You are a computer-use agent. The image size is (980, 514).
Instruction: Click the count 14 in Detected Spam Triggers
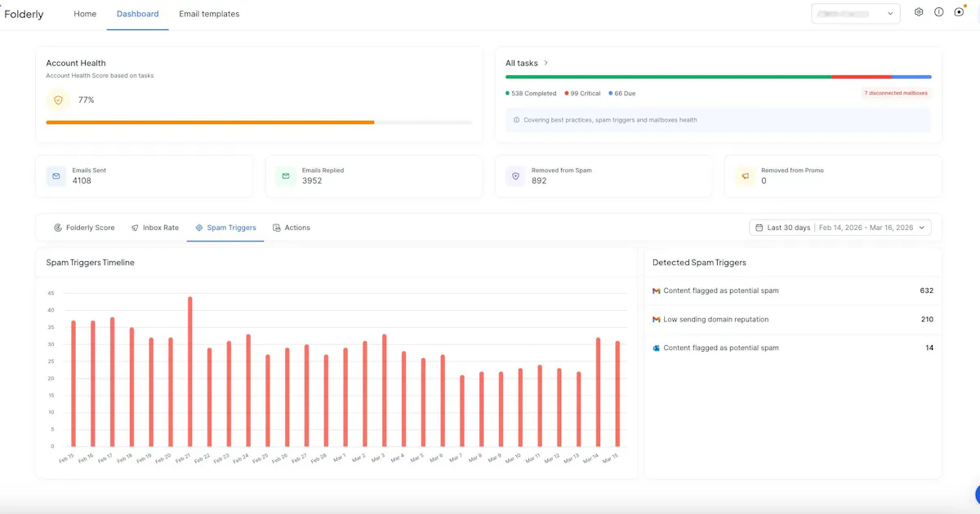pyautogui.click(x=929, y=348)
